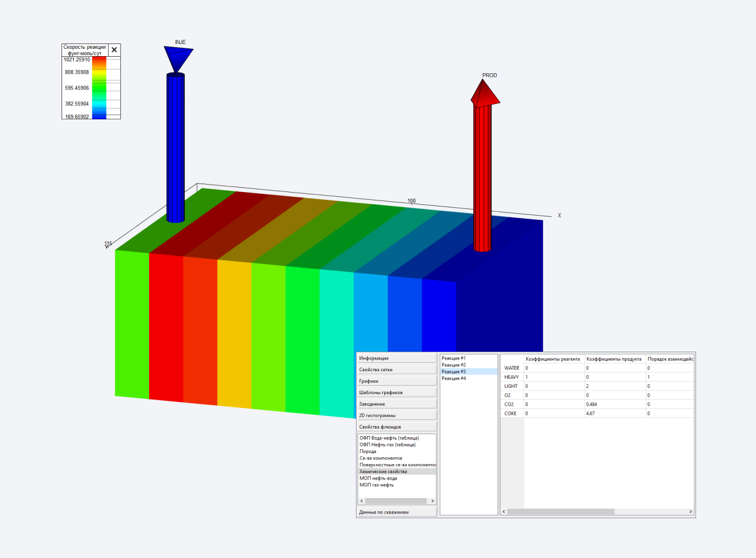
Task: Open the 2D гистограммы section
Action: point(397,415)
